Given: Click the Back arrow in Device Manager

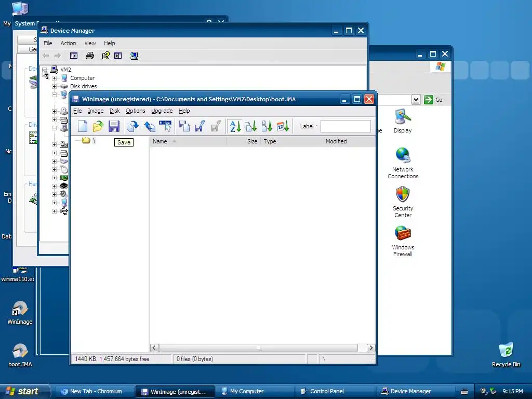Looking at the screenshot, I should coord(46,56).
